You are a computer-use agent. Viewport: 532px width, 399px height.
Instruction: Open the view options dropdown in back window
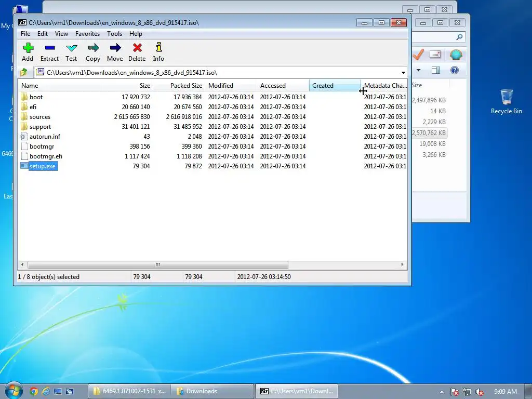(x=418, y=70)
